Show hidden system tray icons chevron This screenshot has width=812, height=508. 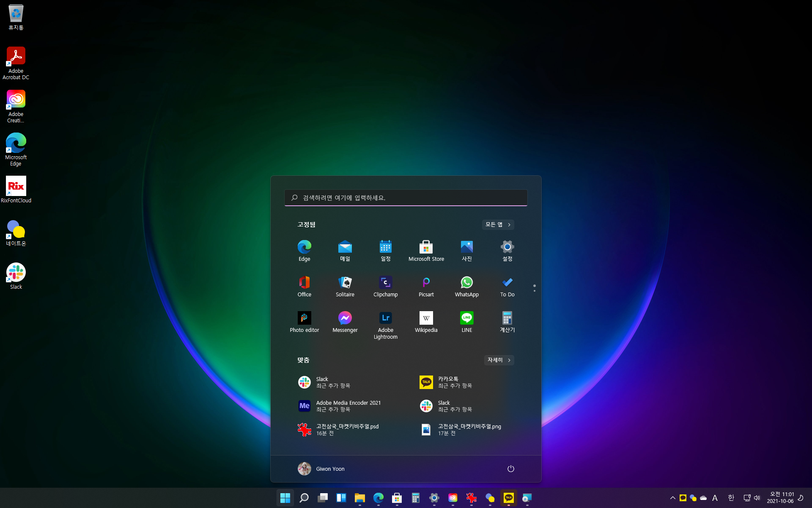coord(672,498)
